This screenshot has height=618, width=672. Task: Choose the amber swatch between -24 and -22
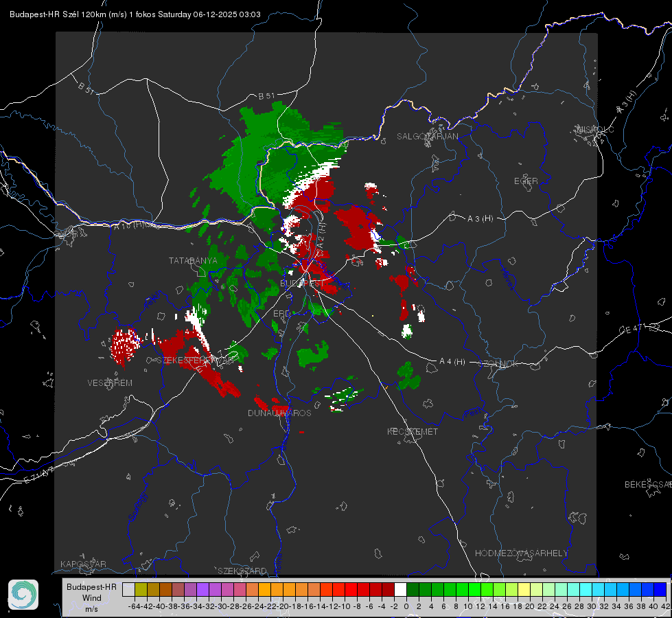tap(264, 590)
